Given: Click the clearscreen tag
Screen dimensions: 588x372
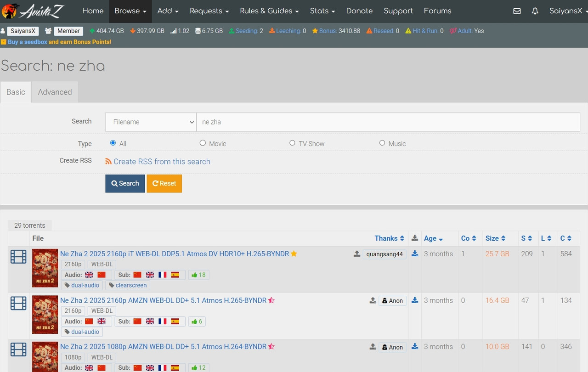Looking at the screenshot, I should tap(128, 285).
